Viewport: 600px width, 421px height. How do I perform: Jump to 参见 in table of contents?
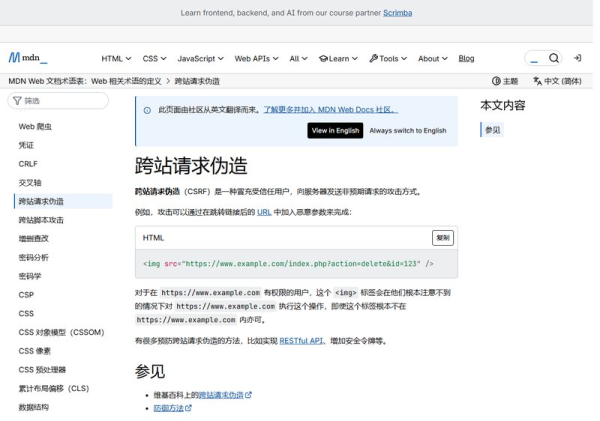(x=492, y=130)
